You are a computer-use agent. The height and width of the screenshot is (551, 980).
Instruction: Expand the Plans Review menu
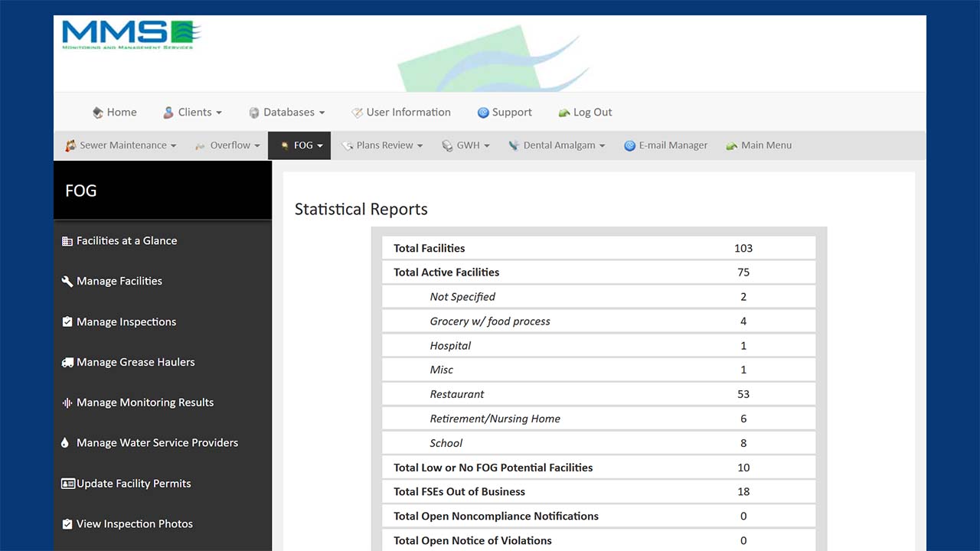(x=383, y=145)
